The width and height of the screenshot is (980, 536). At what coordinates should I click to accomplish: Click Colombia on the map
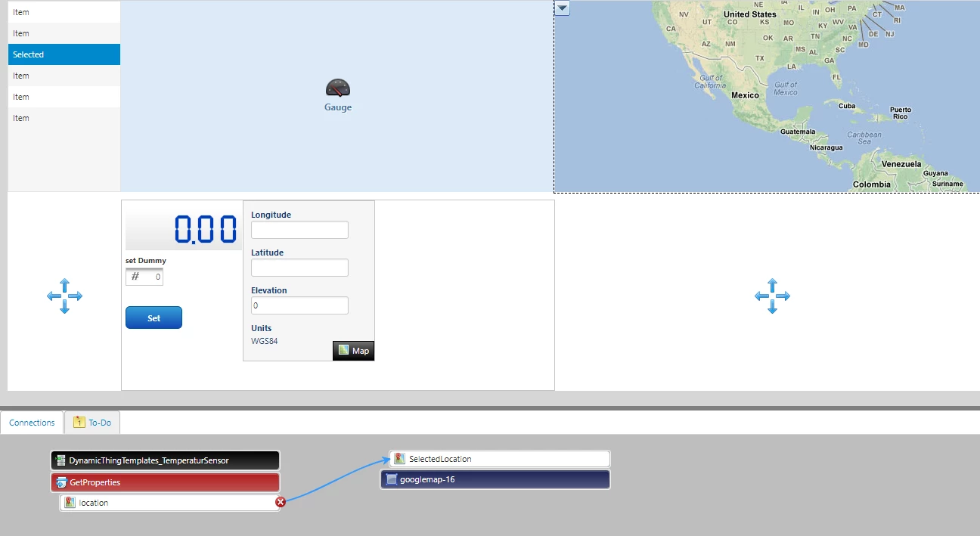[871, 184]
